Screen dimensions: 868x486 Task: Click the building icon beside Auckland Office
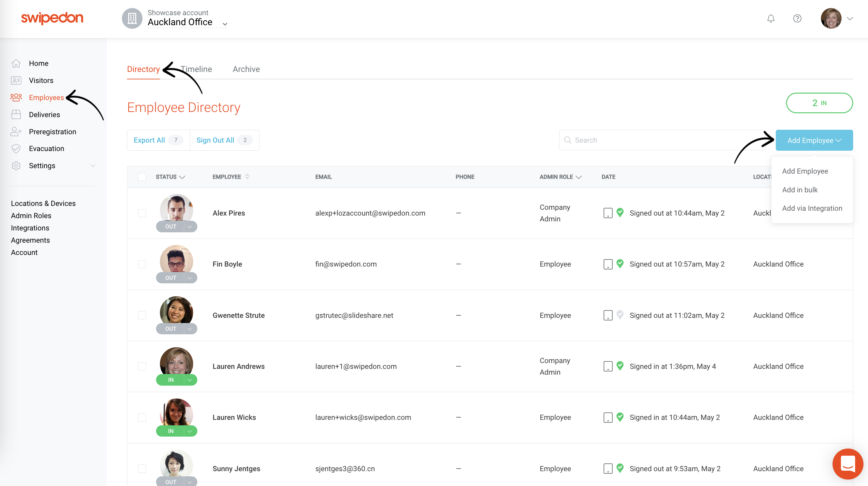click(132, 18)
